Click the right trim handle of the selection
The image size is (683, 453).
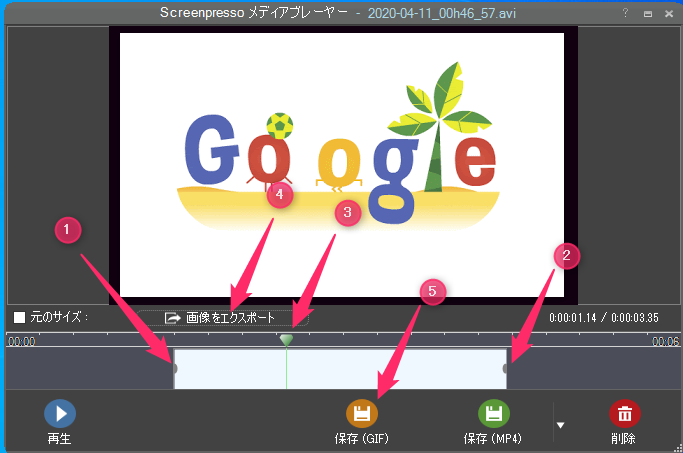tap(505, 368)
